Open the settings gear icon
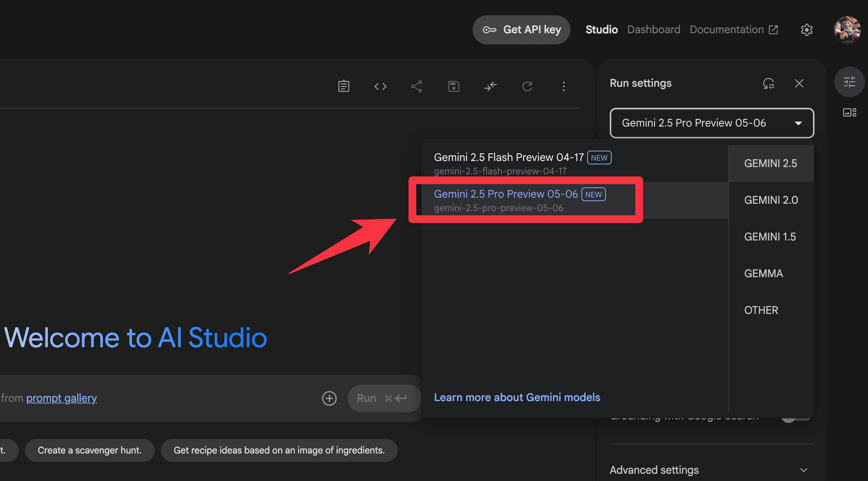Viewport: 868px width, 481px height. (806, 30)
